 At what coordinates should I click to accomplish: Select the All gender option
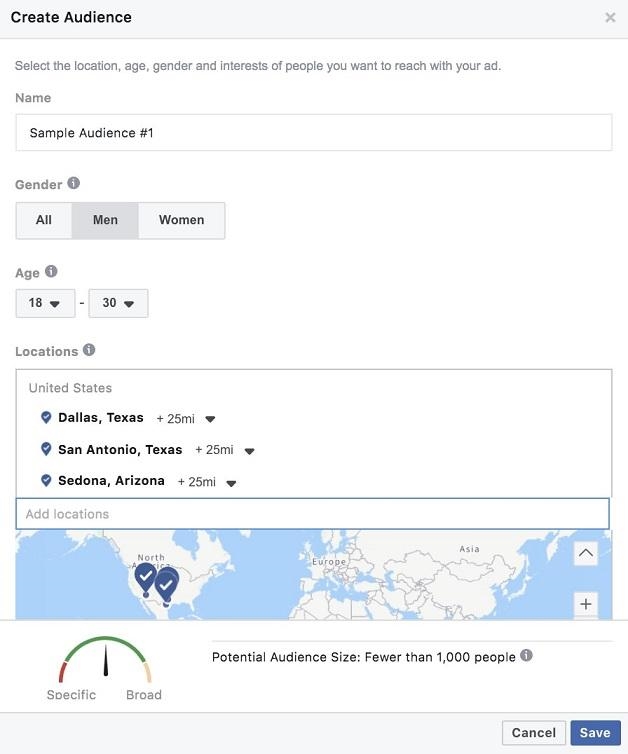click(x=44, y=220)
